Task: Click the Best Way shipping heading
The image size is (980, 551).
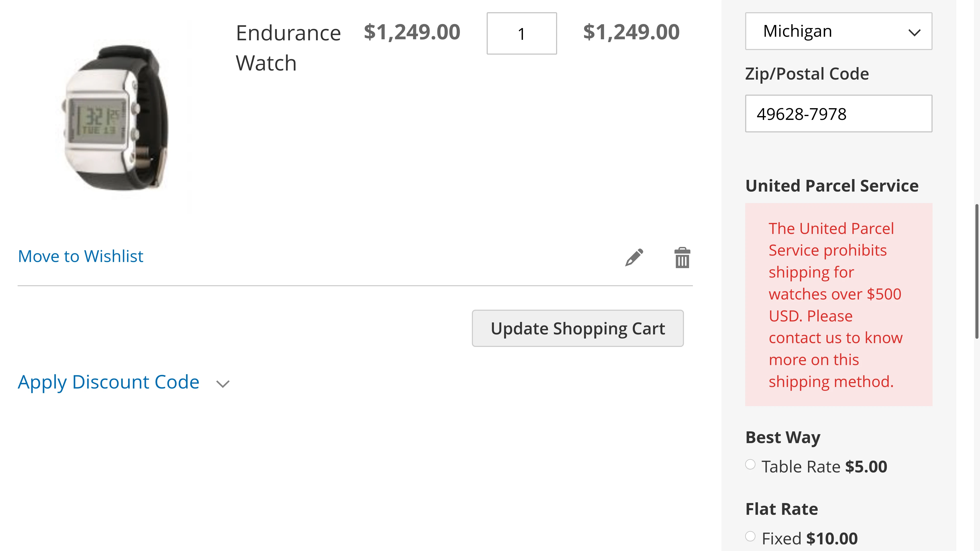Action: [782, 437]
